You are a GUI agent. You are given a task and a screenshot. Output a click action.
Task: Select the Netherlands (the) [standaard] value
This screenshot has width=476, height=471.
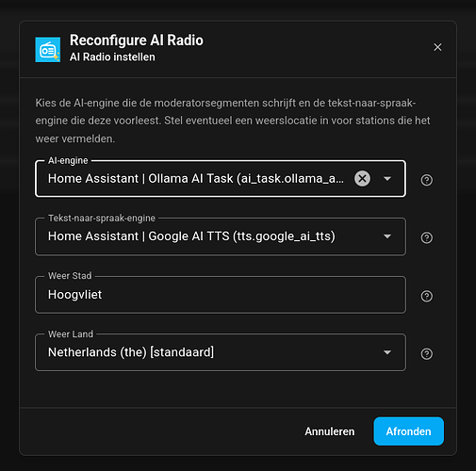tap(131, 352)
